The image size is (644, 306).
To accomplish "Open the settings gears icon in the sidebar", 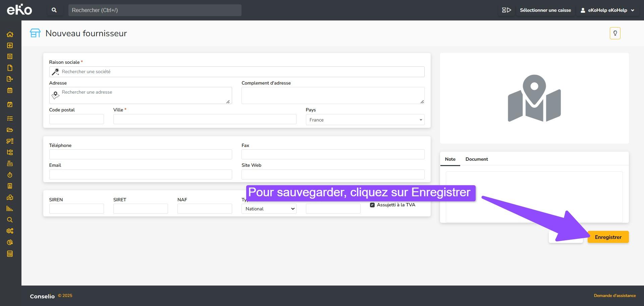I will tap(10, 231).
